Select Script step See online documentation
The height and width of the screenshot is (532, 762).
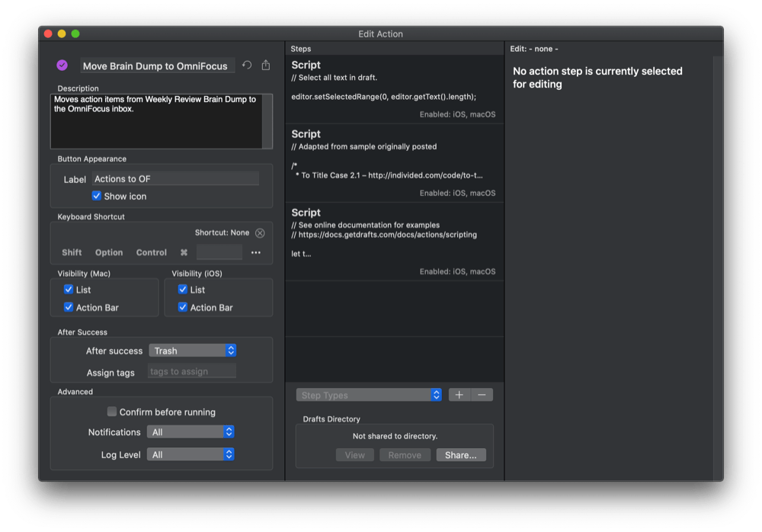(395, 242)
